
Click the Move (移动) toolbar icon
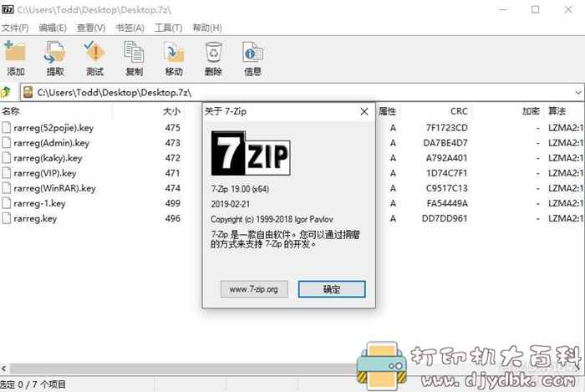(174, 52)
